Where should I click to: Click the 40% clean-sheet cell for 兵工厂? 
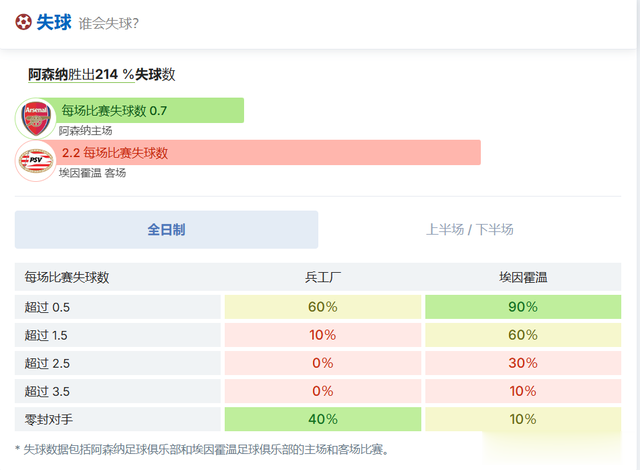click(x=323, y=419)
